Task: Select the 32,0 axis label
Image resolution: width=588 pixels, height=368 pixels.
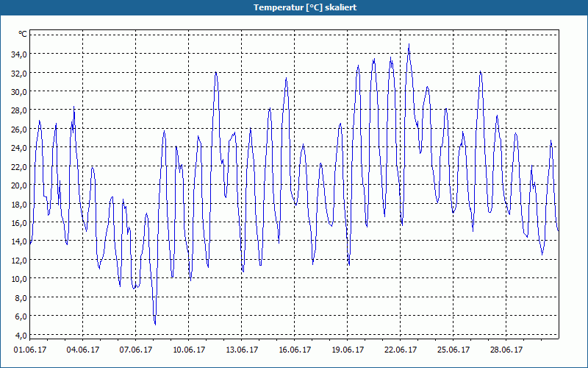Action: point(19,73)
